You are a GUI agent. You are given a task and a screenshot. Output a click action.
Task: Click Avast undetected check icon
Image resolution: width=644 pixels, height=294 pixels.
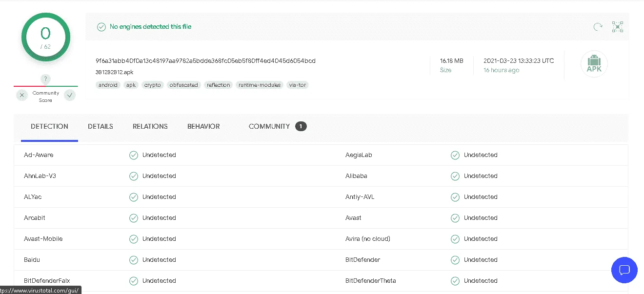click(455, 218)
